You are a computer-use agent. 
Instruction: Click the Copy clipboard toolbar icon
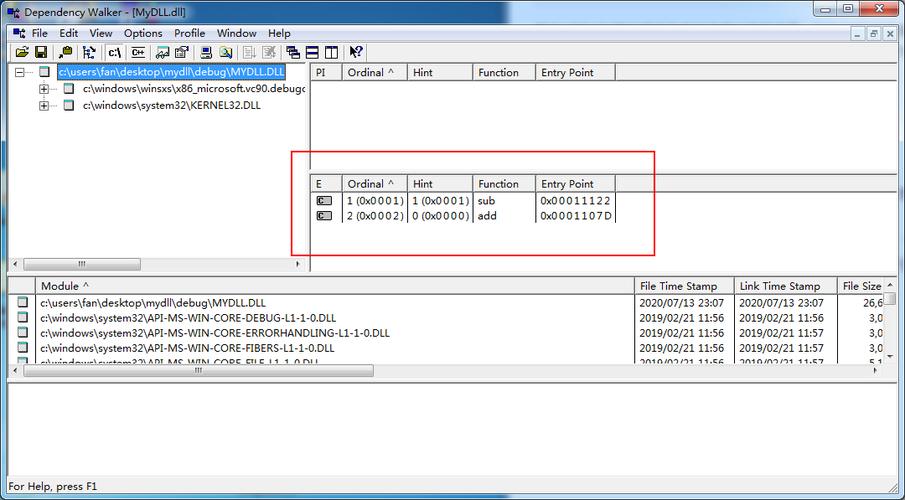tap(66, 53)
